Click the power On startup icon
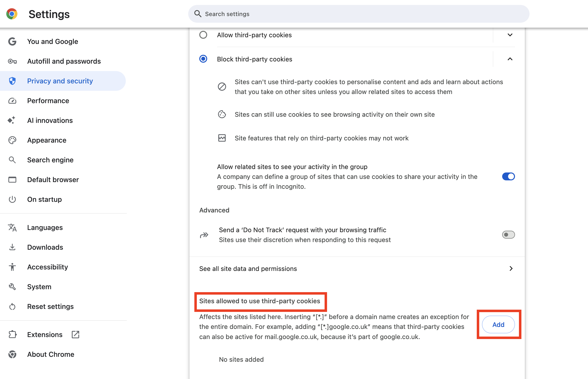This screenshot has height=379, width=588. pyautogui.click(x=12, y=199)
